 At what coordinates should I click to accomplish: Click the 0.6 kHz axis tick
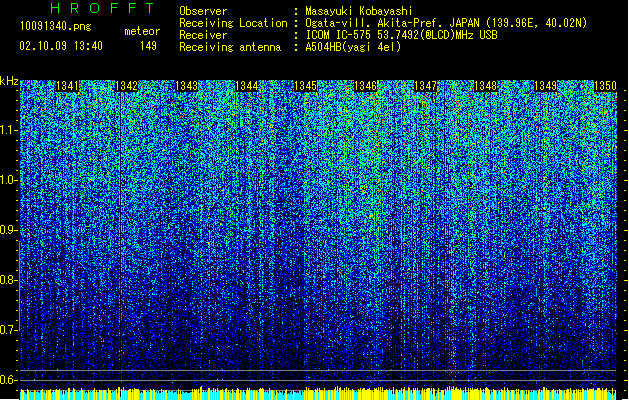click(x=9, y=380)
